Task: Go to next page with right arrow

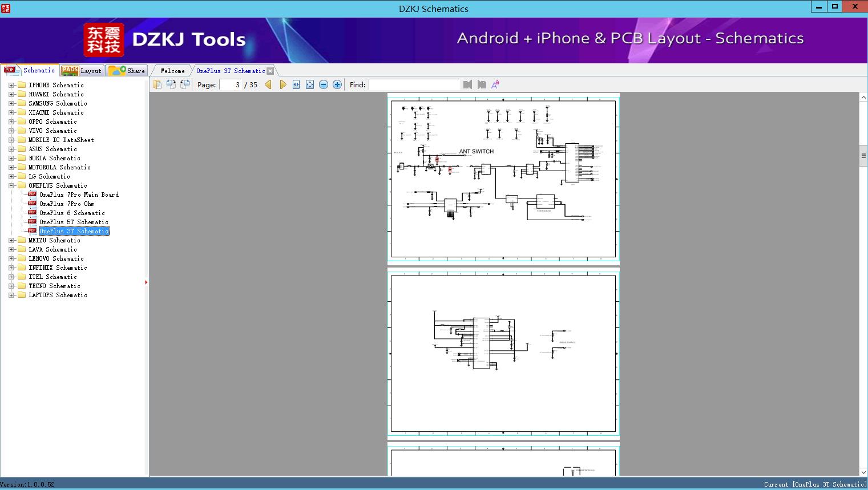Action: coord(282,84)
